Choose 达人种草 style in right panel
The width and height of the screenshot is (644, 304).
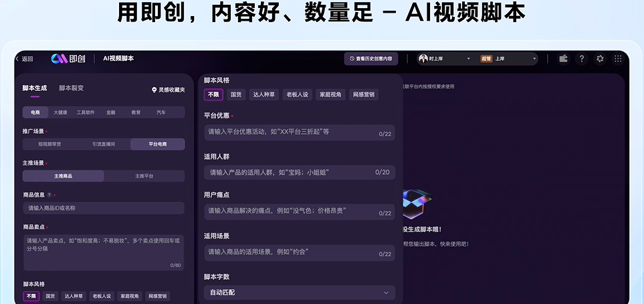point(262,94)
